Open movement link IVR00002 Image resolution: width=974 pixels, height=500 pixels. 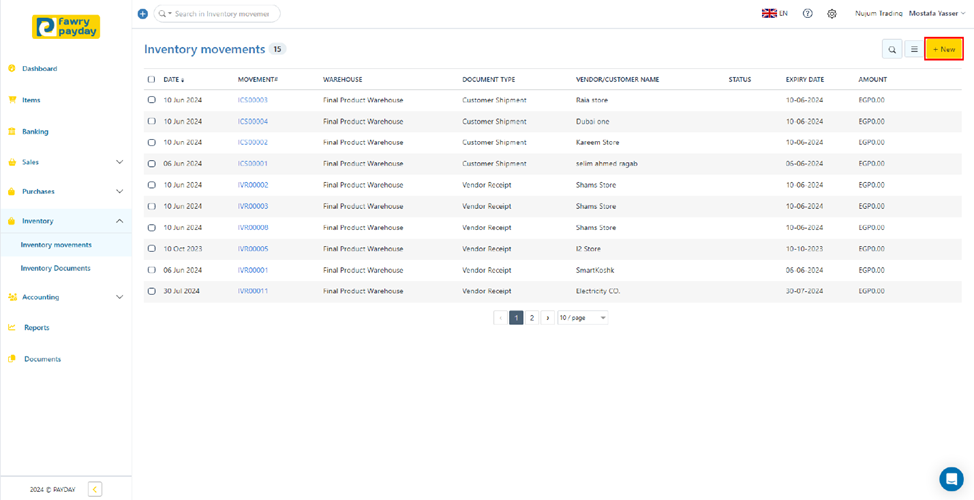point(253,185)
